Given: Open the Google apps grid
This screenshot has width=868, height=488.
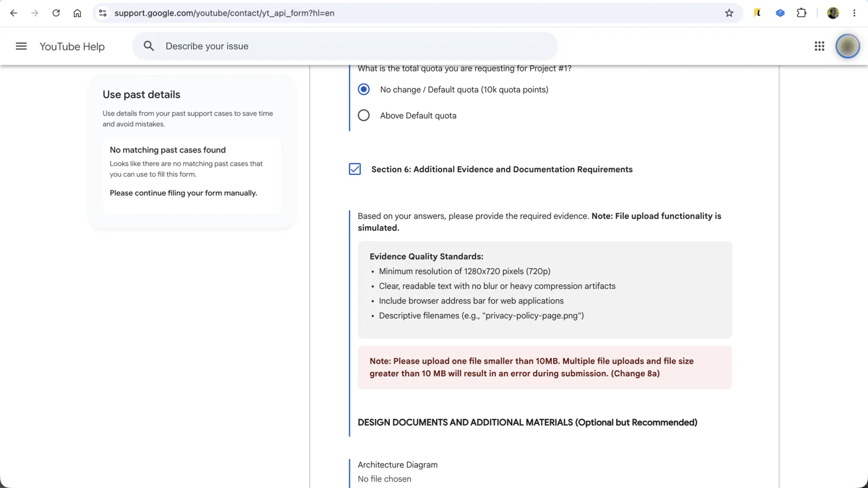Looking at the screenshot, I should [x=819, y=46].
